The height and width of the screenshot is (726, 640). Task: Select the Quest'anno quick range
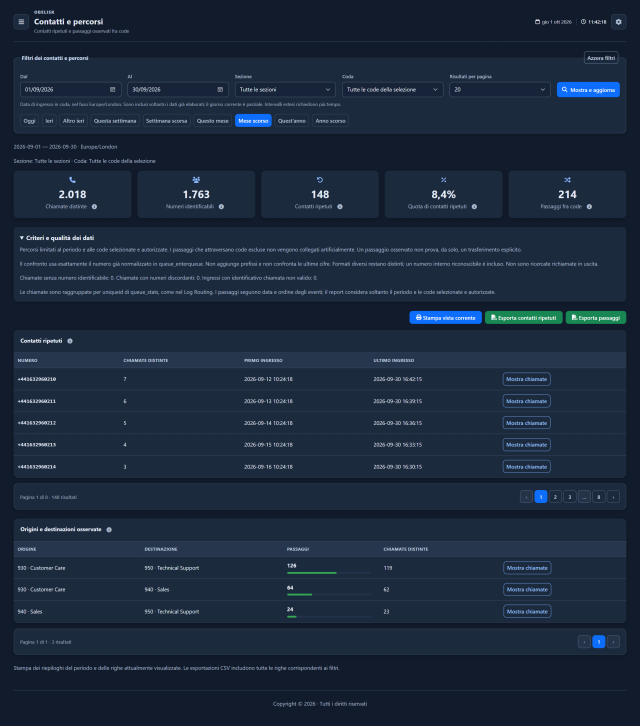coord(292,121)
